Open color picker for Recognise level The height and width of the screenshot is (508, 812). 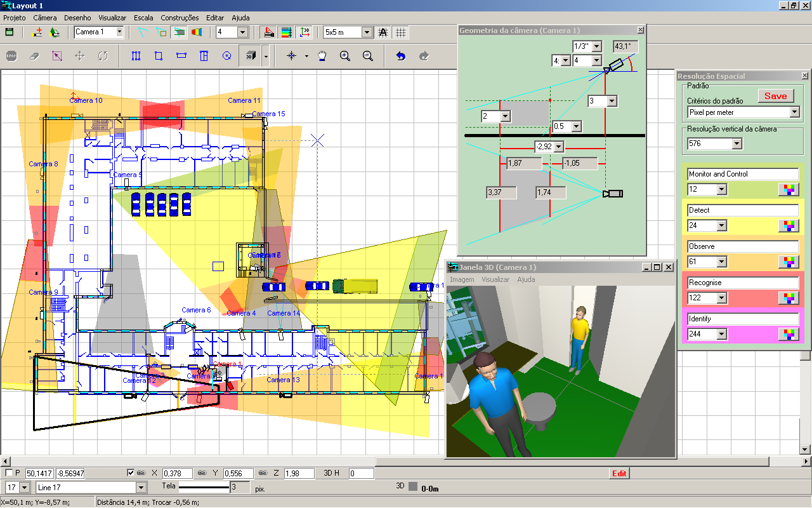coord(788,298)
